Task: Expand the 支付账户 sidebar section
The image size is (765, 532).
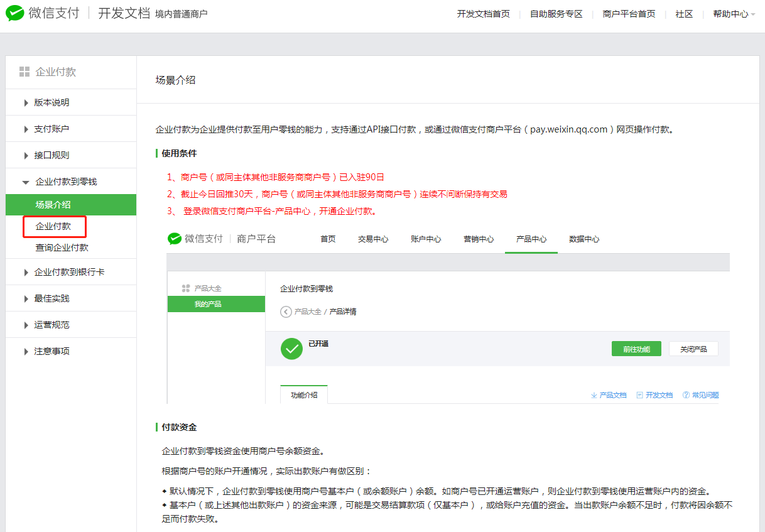Action: (71, 129)
